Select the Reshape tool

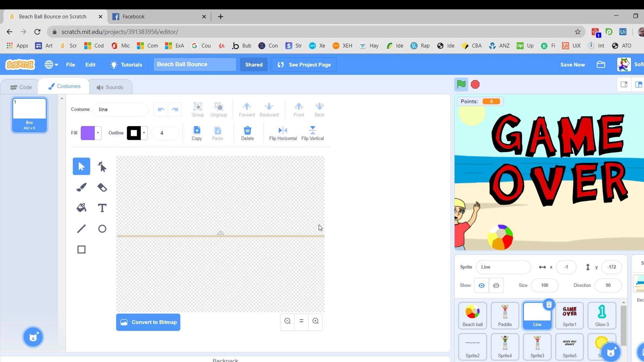pos(102,166)
